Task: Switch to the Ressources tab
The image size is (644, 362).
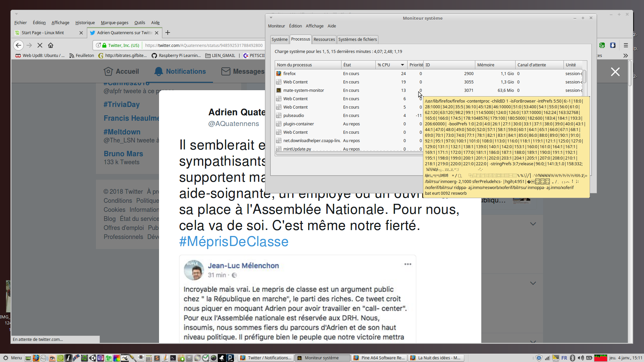Action: pos(324,40)
